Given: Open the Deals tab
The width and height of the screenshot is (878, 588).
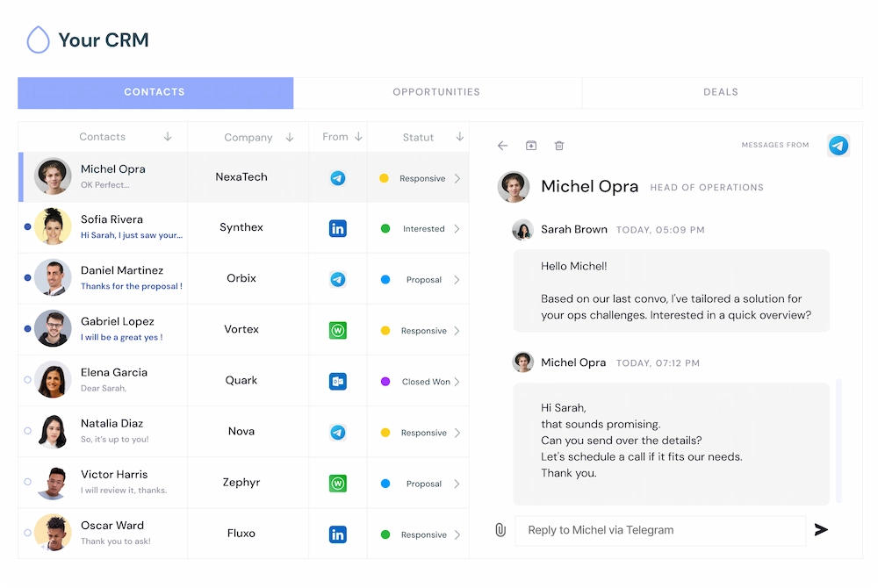Looking at the screenshot, I should [721, 92].
